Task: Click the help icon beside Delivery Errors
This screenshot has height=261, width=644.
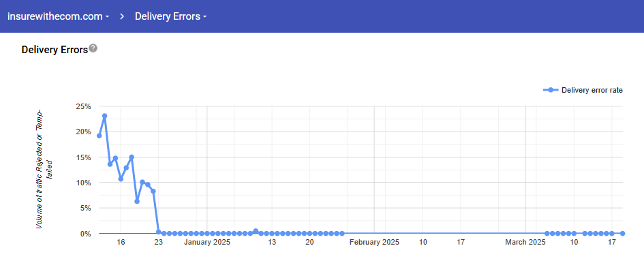Action: tap(93, 48)
